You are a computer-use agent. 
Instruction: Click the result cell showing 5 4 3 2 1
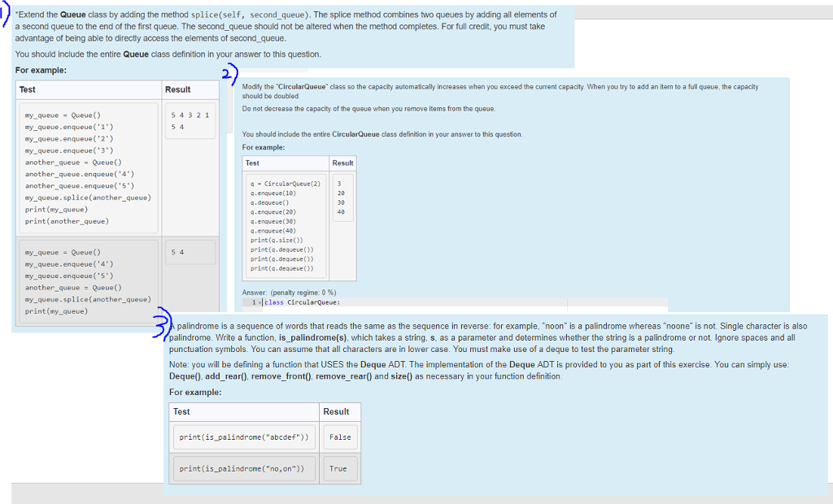191,115
